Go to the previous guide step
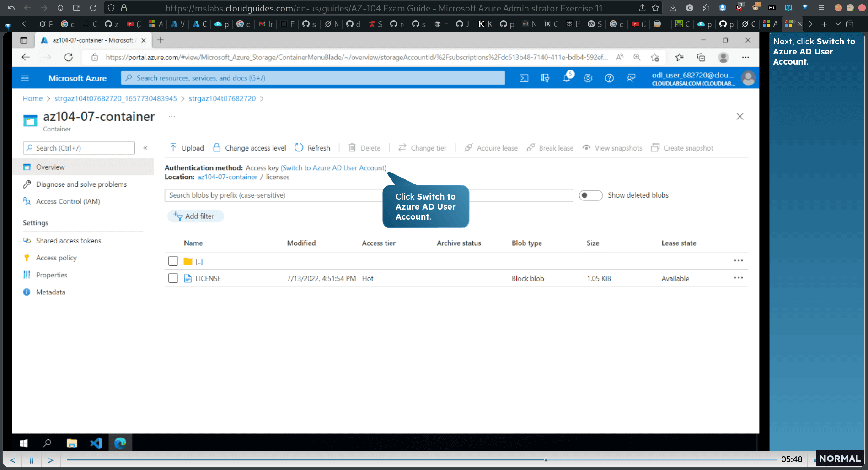The image size is (868, 470). pos(12,460)
